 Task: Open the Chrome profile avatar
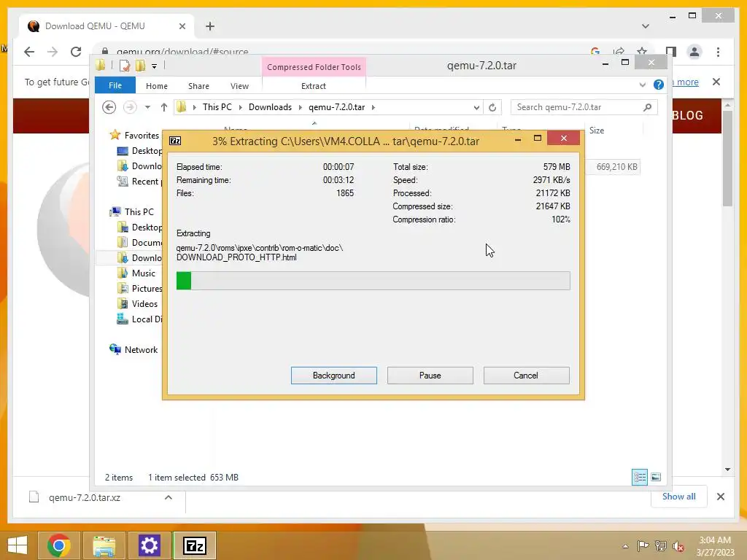click(694, 52)
